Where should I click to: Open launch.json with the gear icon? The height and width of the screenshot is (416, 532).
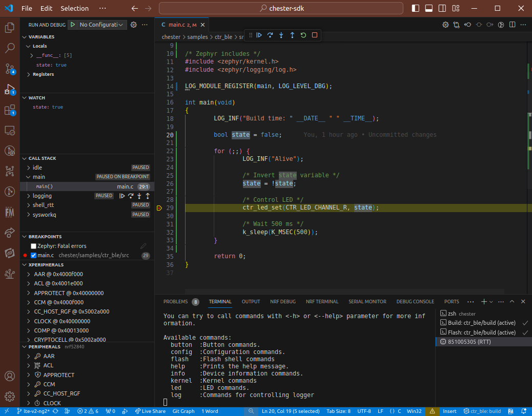point(134,25)
